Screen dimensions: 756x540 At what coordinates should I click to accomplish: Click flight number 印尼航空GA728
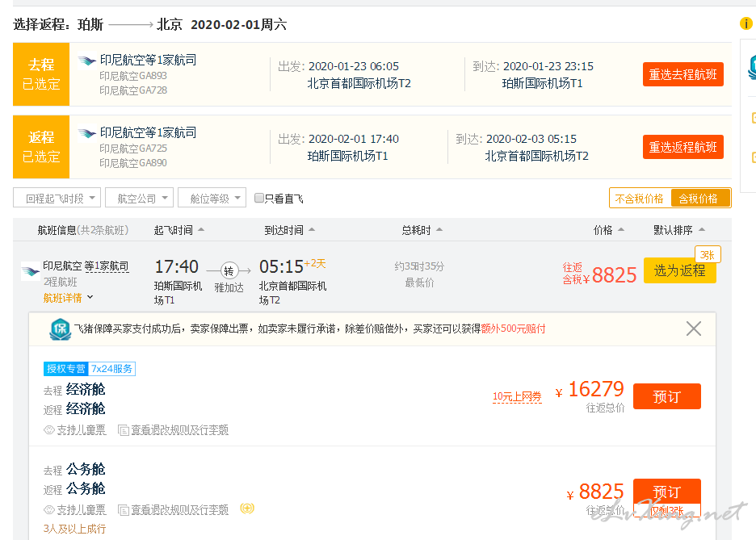coord(133,90)
